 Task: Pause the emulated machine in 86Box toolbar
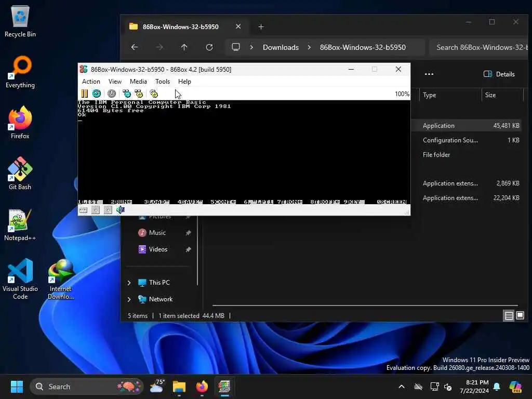[x=85, y=94]
